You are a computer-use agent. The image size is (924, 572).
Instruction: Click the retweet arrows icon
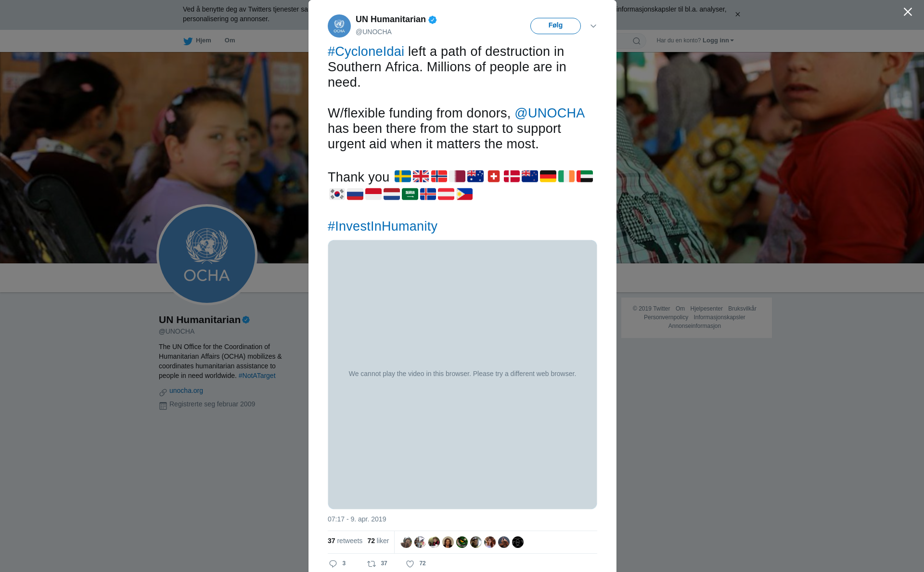click(372, 564)
